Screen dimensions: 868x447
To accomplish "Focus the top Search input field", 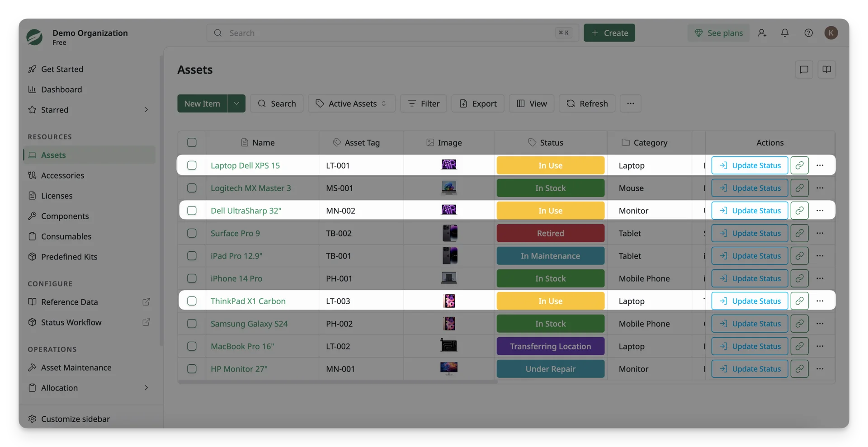I will click(x=392, y=33).
